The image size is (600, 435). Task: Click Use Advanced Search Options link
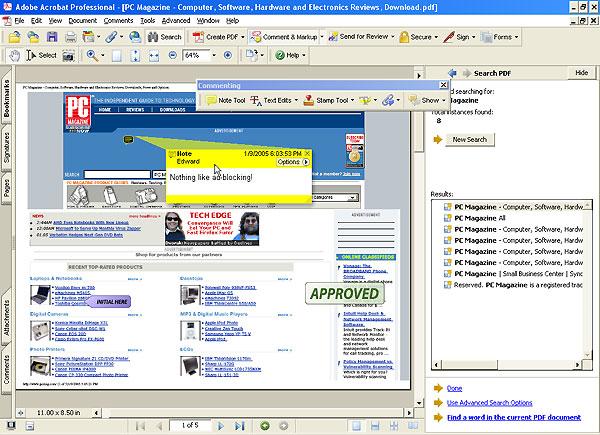click(x=489, y=403)
